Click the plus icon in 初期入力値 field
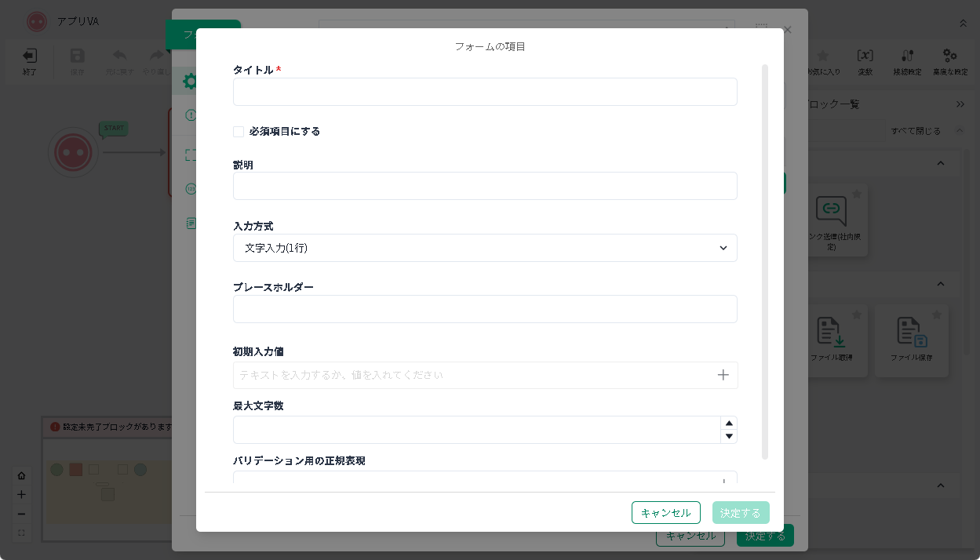The width and height of the screenshot is (980, 560). click(723, 375)
